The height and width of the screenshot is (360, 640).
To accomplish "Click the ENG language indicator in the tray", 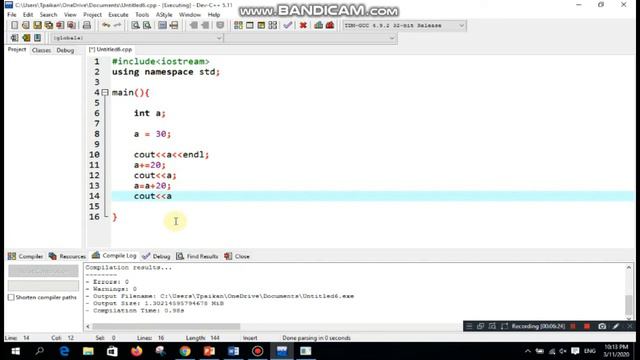I will coord(589,351).
